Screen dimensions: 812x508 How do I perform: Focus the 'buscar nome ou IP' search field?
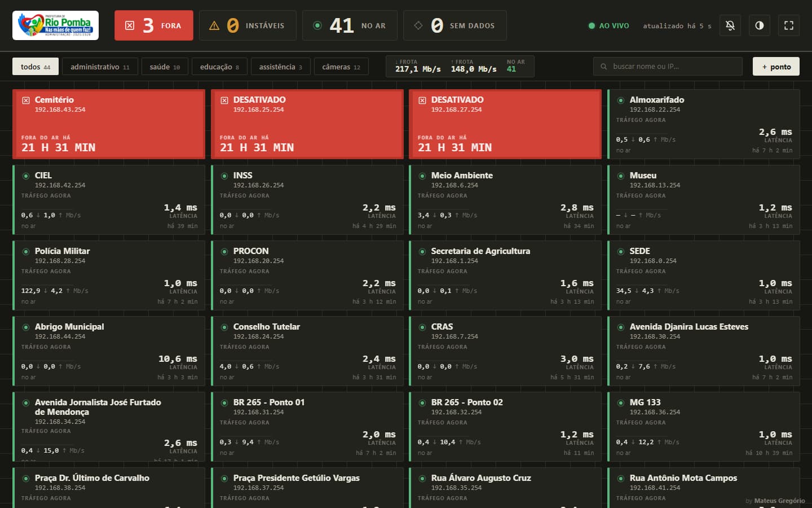(x=668, y=67)
